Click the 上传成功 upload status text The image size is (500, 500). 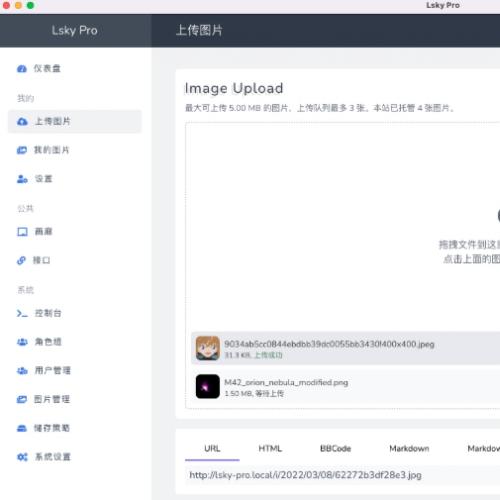268,355
